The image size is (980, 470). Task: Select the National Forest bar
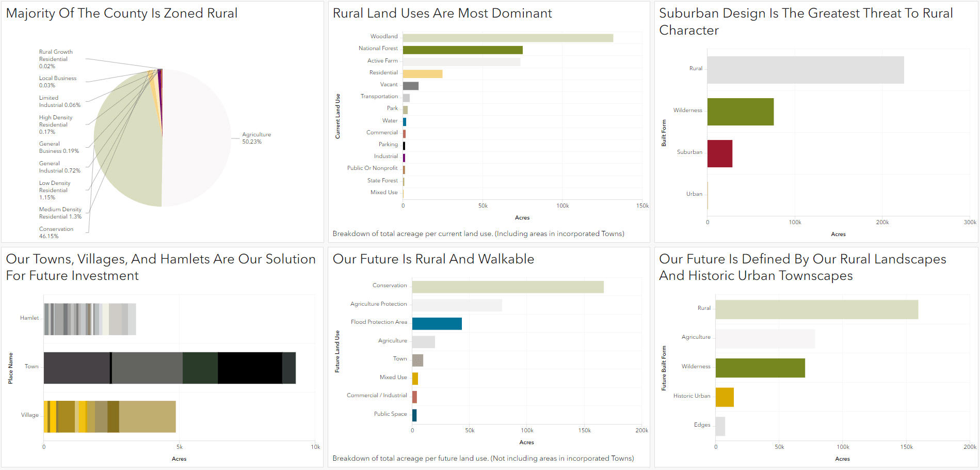pos(462,48)
